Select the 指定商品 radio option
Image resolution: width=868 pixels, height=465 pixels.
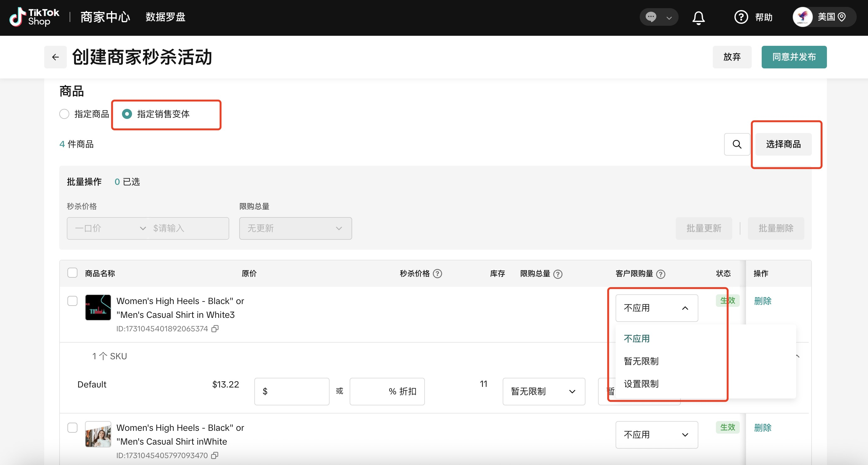click(64, 114)
